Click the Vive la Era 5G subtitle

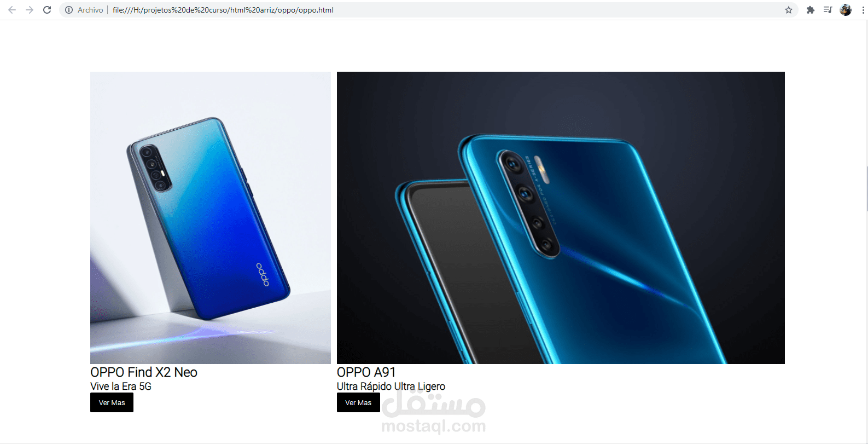(121, 387)
